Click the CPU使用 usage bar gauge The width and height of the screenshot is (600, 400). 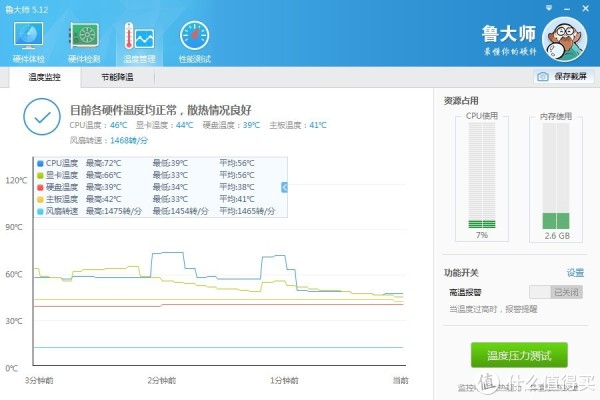point(482,175)
